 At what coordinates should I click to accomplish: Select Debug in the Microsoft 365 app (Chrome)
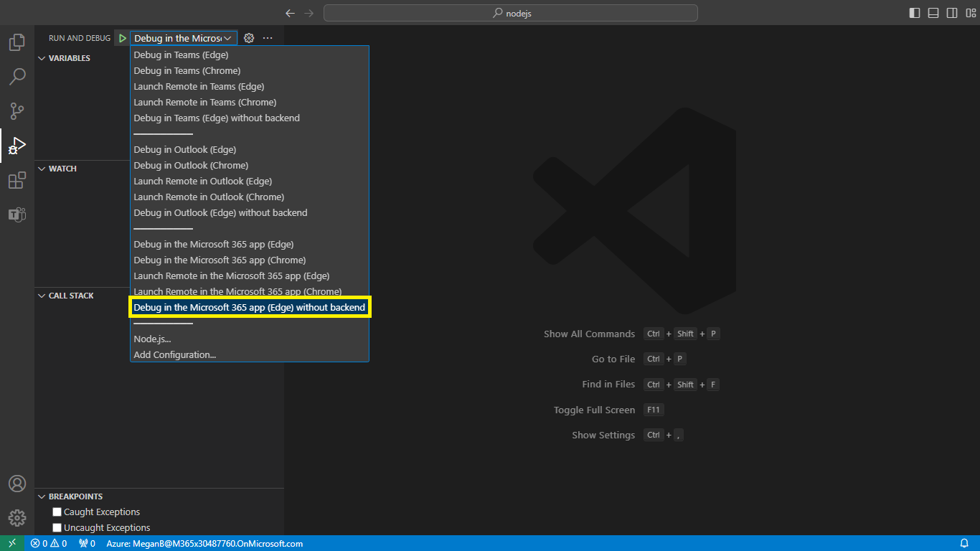pyautogui.click(x=250, y=260)
